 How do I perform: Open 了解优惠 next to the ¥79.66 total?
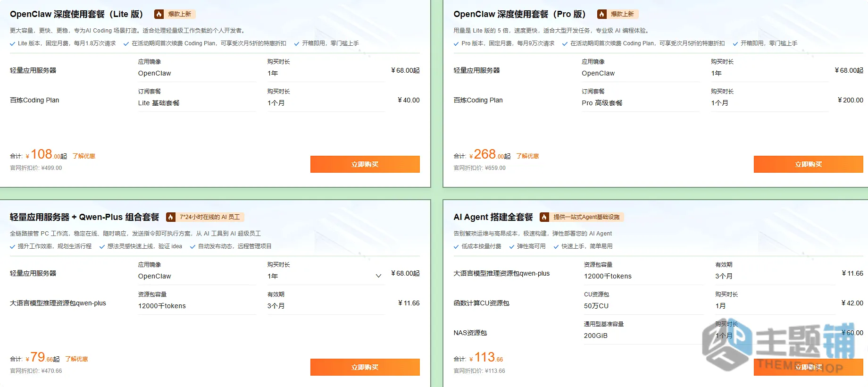[x=76, y=359]
